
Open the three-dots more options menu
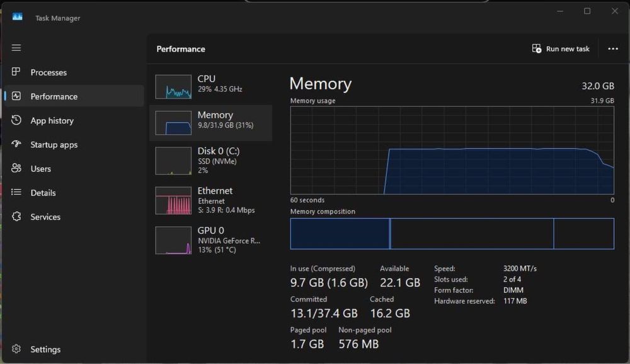coord(613,48)
